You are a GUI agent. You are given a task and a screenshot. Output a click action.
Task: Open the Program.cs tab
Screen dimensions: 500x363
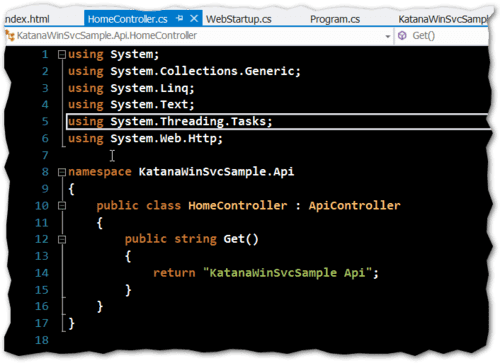335,19
